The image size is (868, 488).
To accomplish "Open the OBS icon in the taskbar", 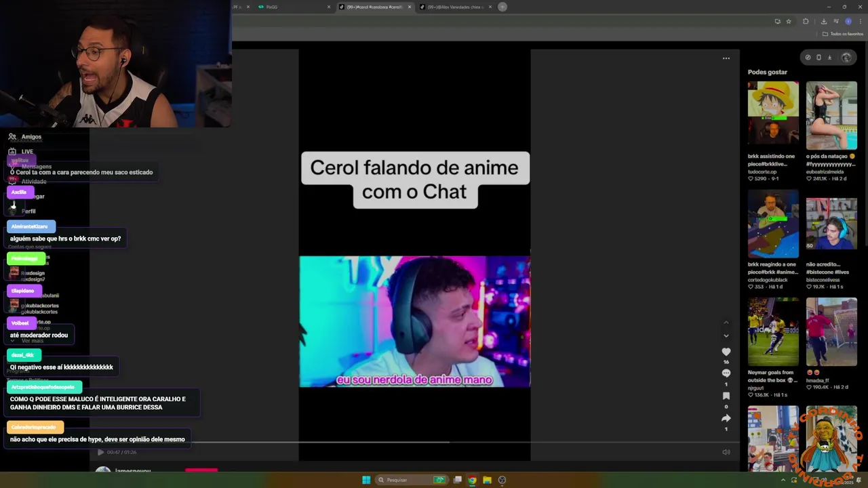I will [502, 480].
